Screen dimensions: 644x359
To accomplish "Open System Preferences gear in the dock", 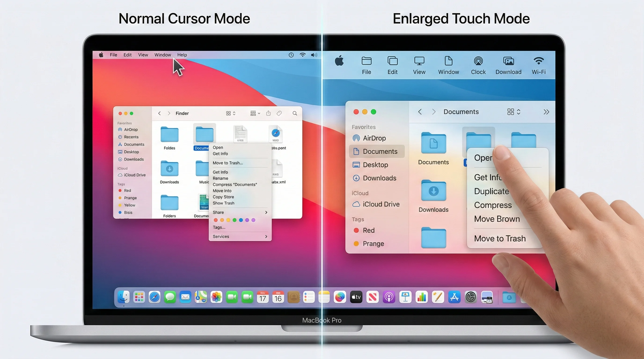I will click(471, 297).
